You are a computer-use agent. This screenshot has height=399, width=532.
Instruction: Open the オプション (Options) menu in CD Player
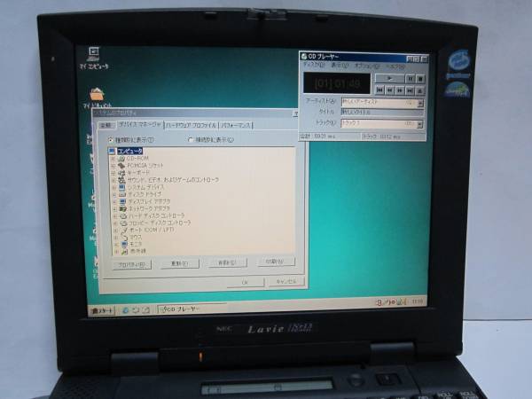click(x=367, y=66)
